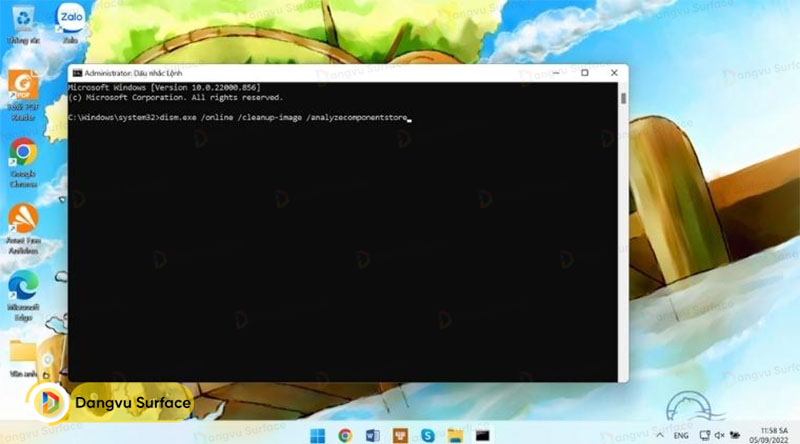Viewport: 800px width, 444px height.
Task: Click the Command Prompt title bar icon
Action: 77,73
